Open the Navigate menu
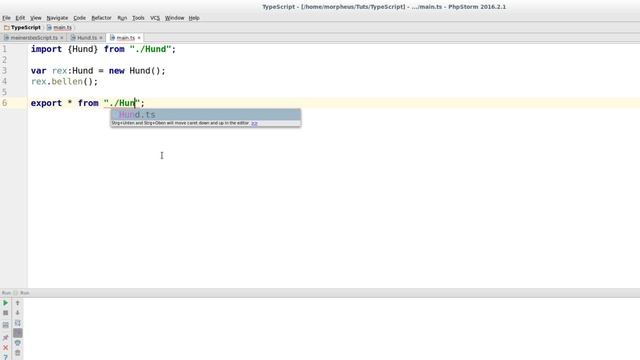Screen dimensions: 640x360 (57, 18)
